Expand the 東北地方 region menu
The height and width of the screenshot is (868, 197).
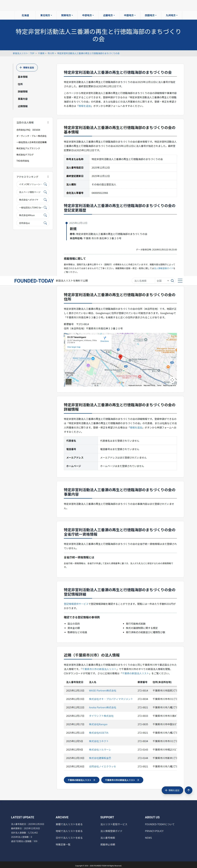[x=46, y=15]
